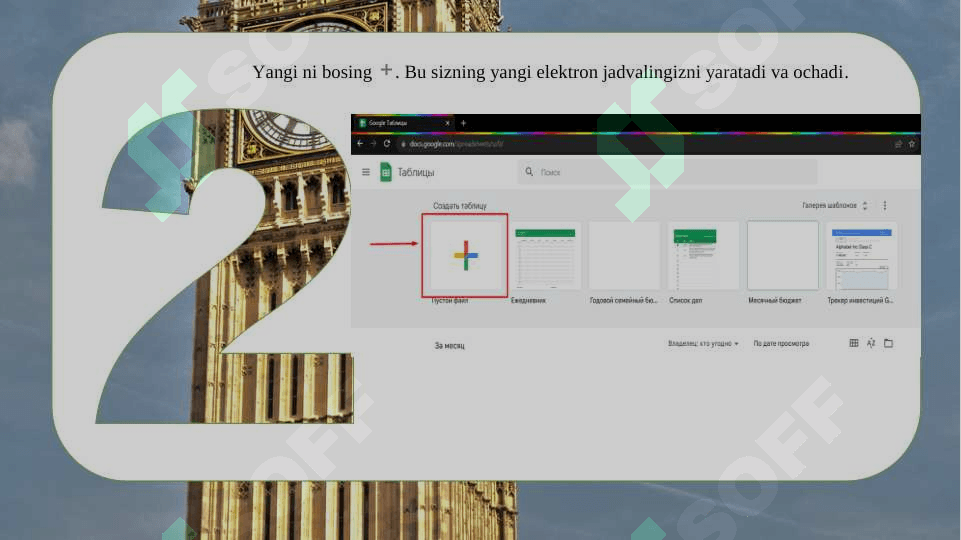
Task: Open the three-dot menu beside the template gallery
Action: point(885,205)
